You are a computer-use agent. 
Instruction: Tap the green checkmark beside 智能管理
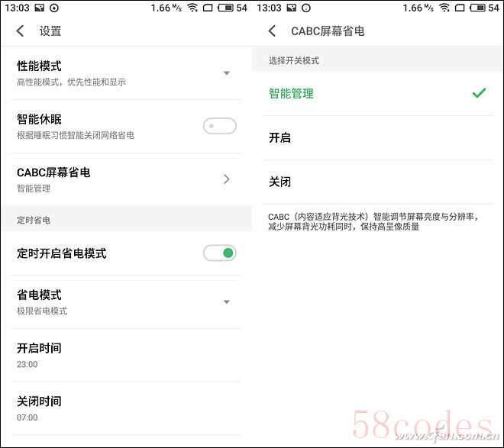[479, 93]
